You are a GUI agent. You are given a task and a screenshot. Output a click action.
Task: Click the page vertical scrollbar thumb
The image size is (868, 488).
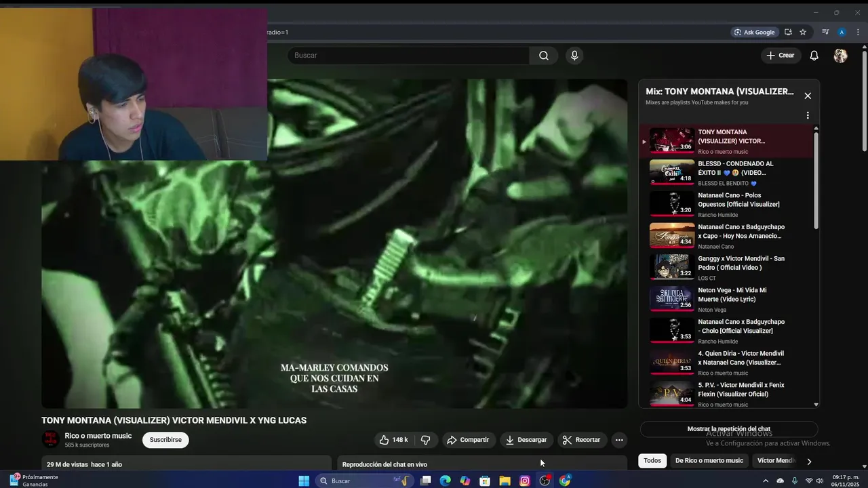click(x=864, y=100)
